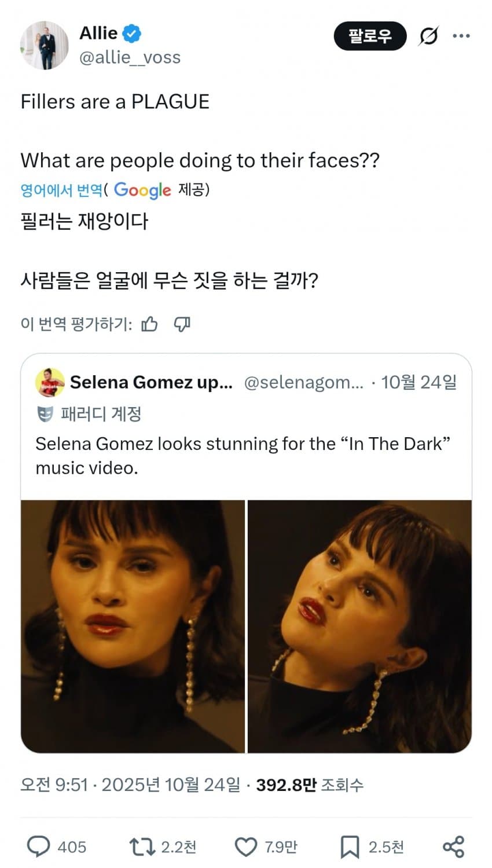
Task: Open the quoted tweet text
Action: click(x=243, y=455)
